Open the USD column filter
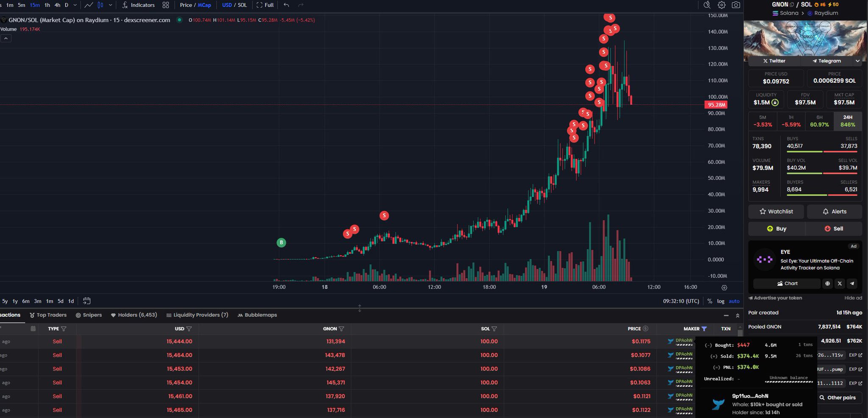 189,329
